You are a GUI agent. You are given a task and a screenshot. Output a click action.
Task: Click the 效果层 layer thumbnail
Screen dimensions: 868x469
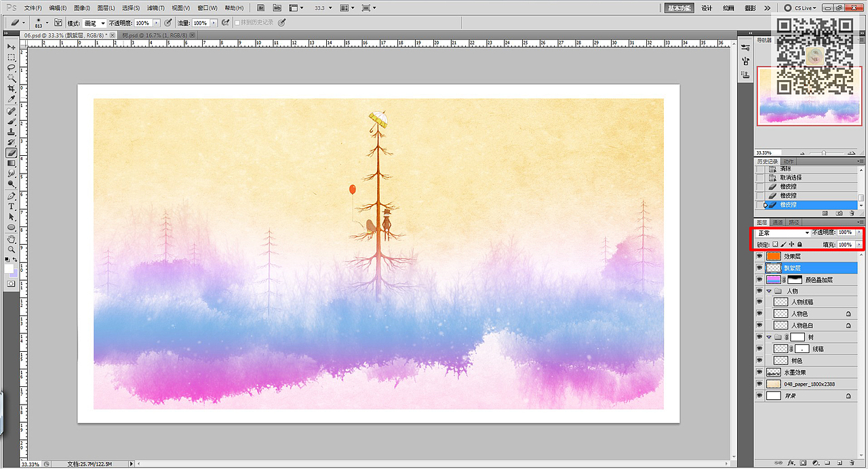[x=774, y=256]
